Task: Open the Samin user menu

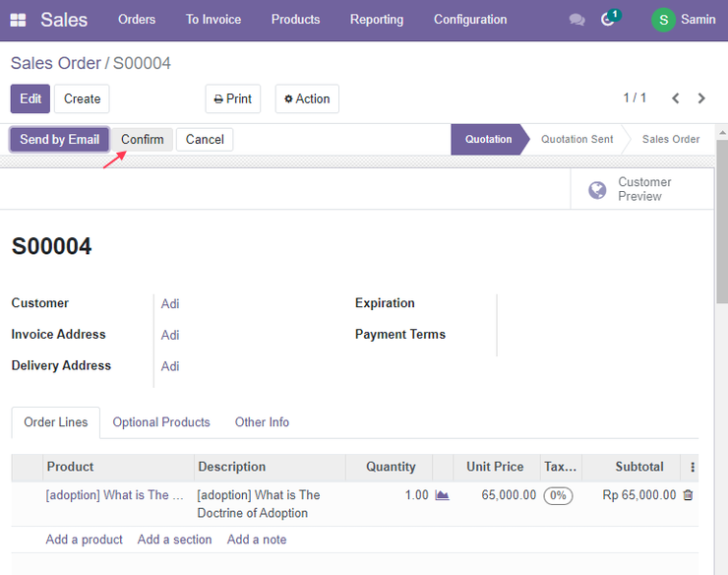Action: click(684, 20)
